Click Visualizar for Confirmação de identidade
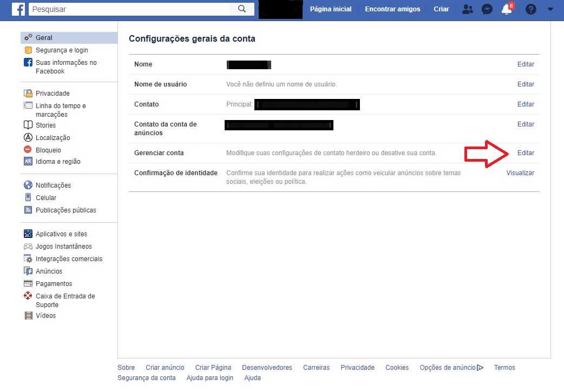This screenshot has height=392, width=564. (x=520, y=173)
